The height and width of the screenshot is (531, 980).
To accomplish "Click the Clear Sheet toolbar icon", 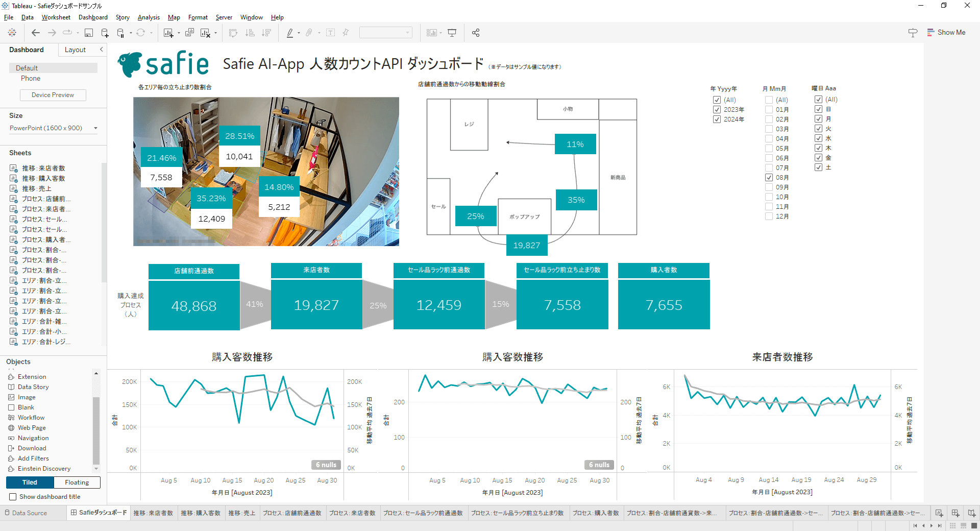I will (205, 32).
